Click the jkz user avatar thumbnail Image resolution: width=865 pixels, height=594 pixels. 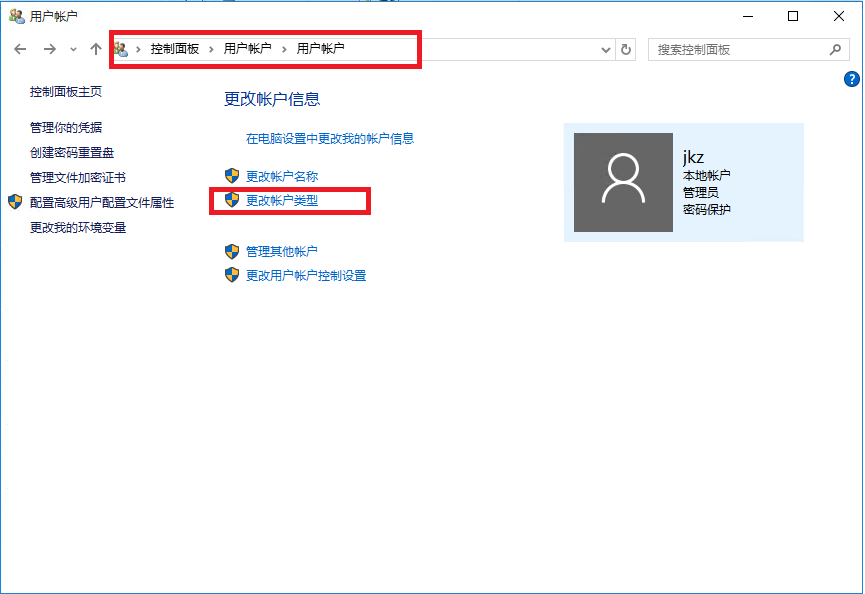tap(622, 182)
